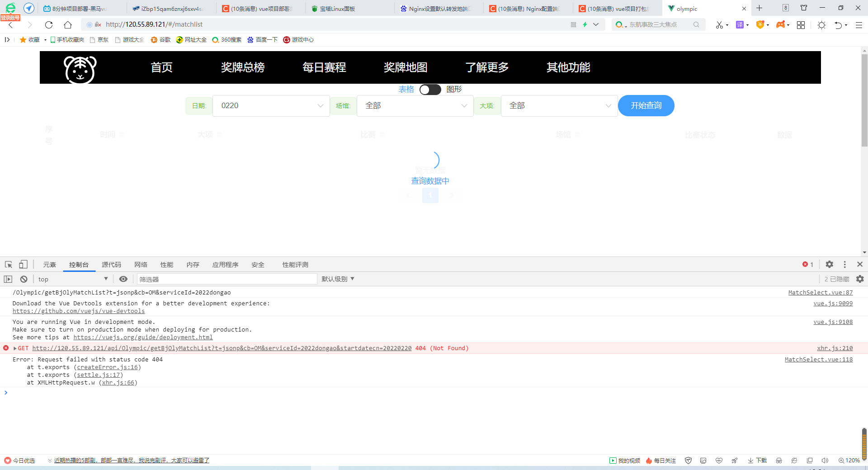Open the purple translate extension
This screenshot has height=470, width=868.
pyautogui.click(x=740, y=25)
